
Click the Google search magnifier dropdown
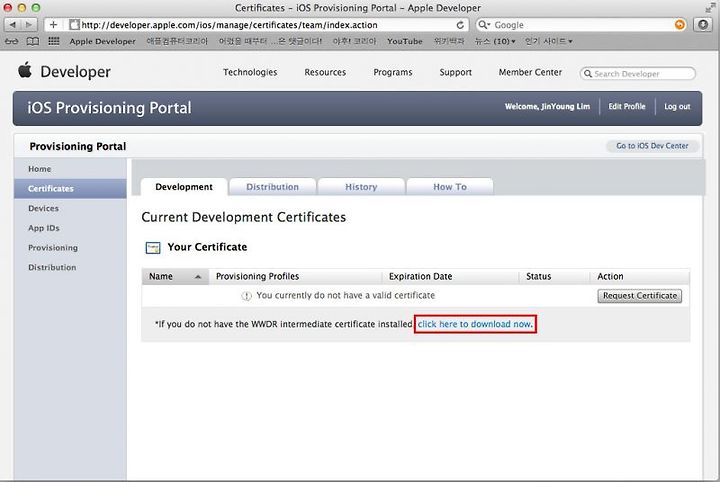[x=484, y=25]
